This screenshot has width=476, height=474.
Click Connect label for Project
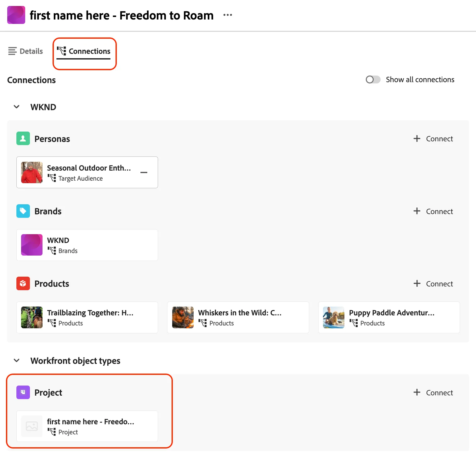pyautogui.click(x=439, y=393)
